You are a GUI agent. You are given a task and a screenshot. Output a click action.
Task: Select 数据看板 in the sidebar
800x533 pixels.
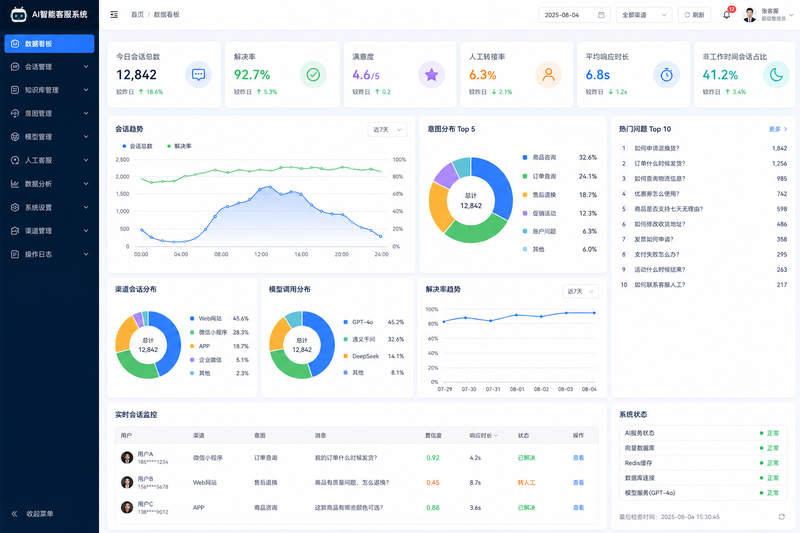coord(49,43)
